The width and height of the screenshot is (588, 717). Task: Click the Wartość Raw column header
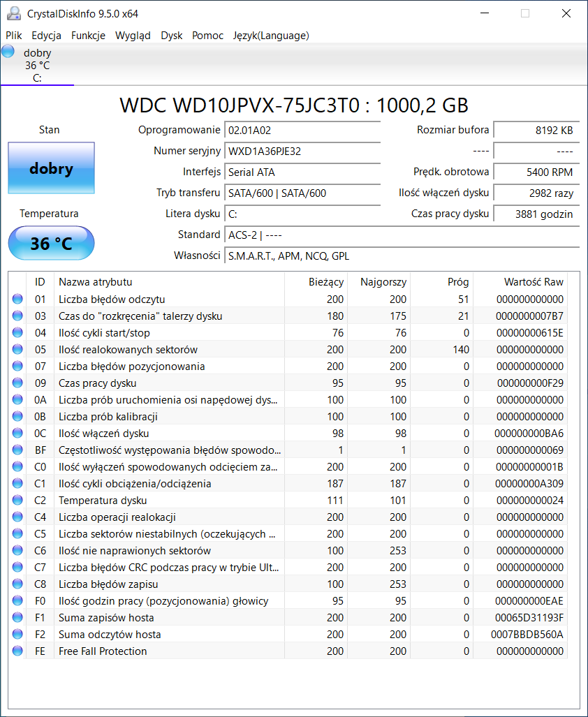click(x=520, y=282)
